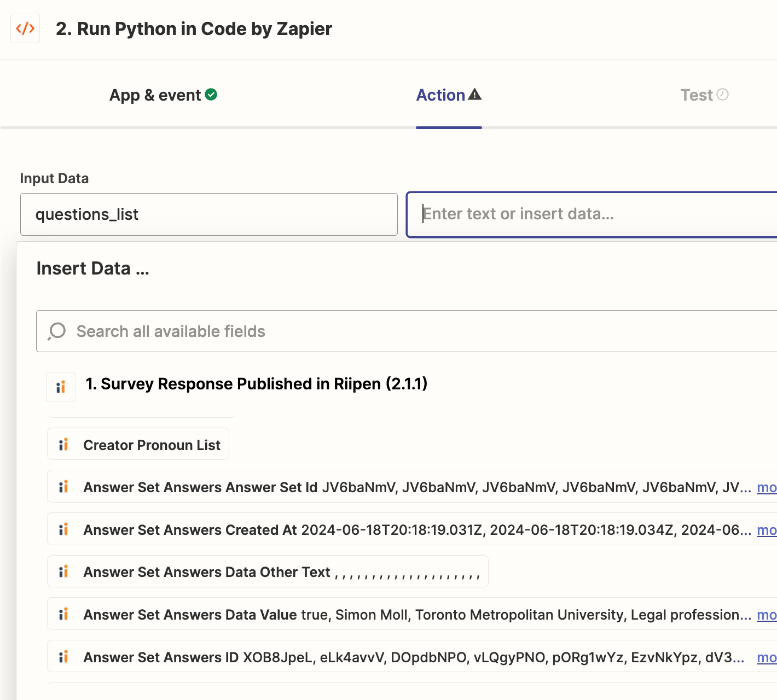The width and height of the screenshot is (777, 700).
Task: Click the Riipen icon in the Data Value row
Action: [63, 614]
